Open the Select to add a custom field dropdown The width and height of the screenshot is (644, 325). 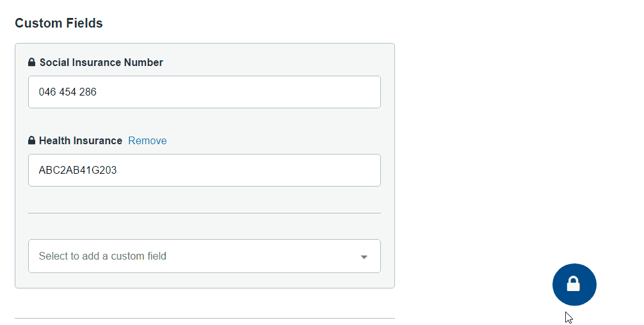point(205,256)
